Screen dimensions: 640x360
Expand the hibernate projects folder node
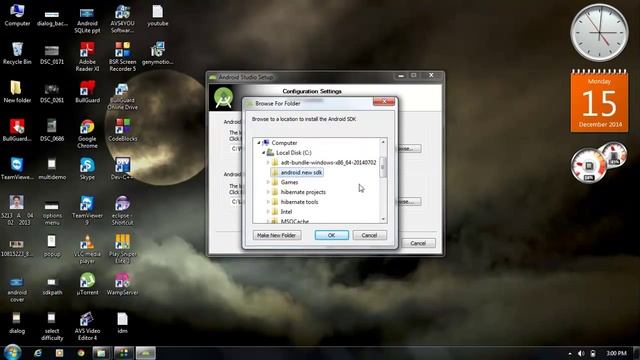[268, 192]
